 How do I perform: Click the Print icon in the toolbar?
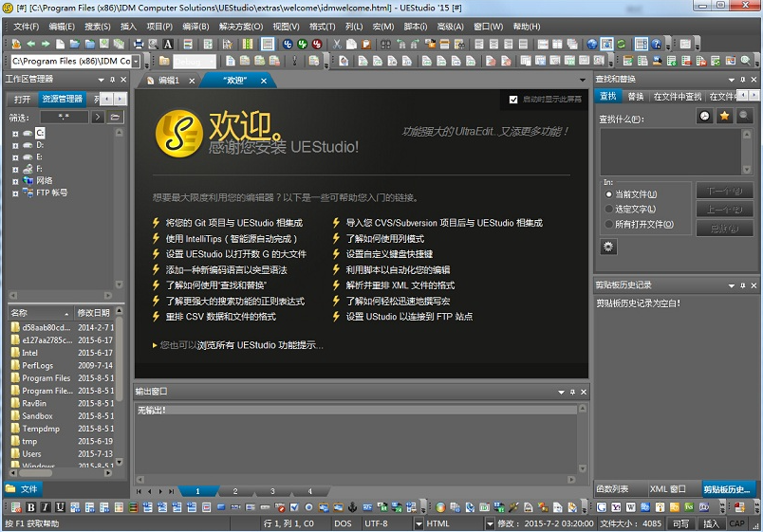click(139, 44)
